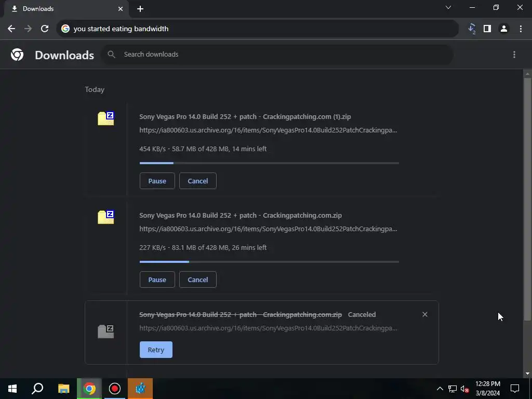Viewport: 532px width, 399px height.
Task: Open the notification center
Action: tap(515, 389)
